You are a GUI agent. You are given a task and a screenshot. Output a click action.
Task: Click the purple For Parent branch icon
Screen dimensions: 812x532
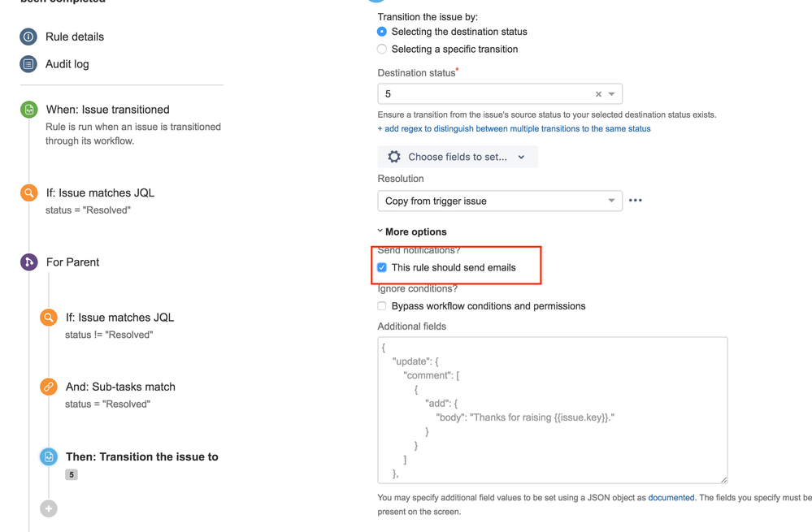pos(29,262)
